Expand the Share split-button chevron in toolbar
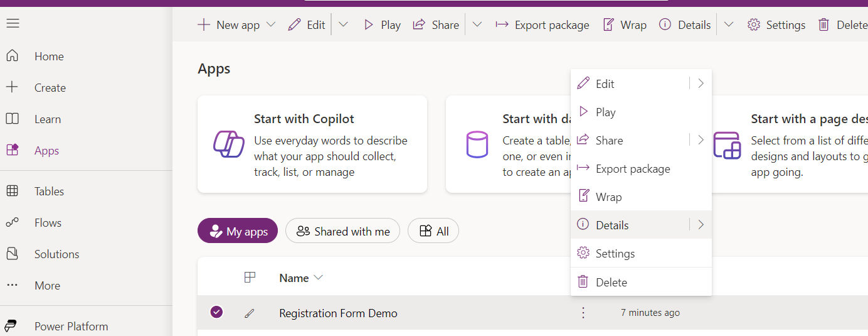Screen dimensions: 868x336 (x=477, y=25)
